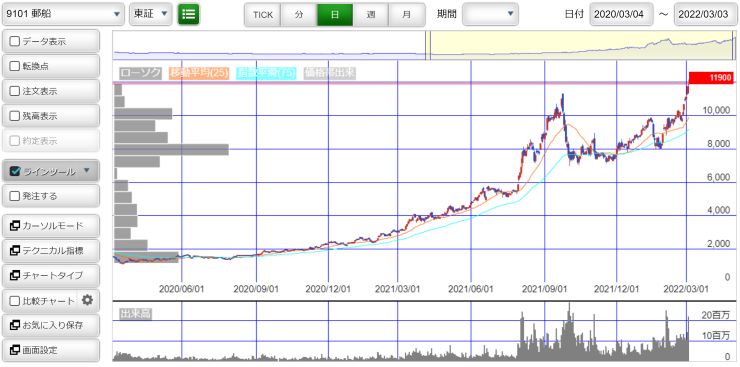This screenshot has width=740, height=367.
Task: Click the 移動平均(75) legend label
Action: [x=266, y=73]
